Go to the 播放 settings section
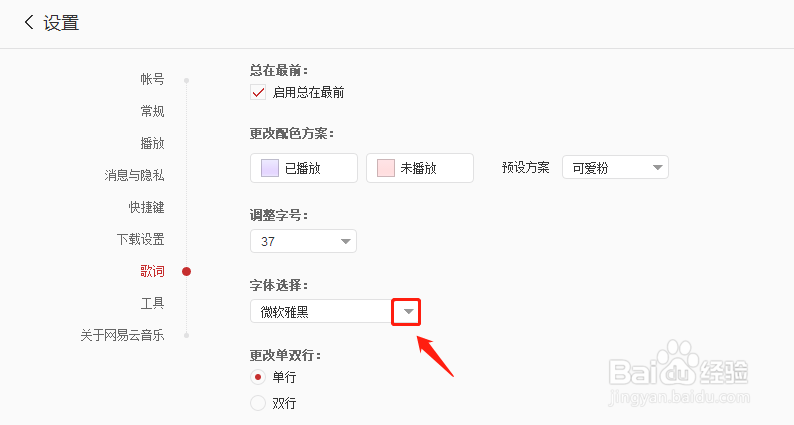Viewport: 794px width, 425px height. click(x=152, y=143)
